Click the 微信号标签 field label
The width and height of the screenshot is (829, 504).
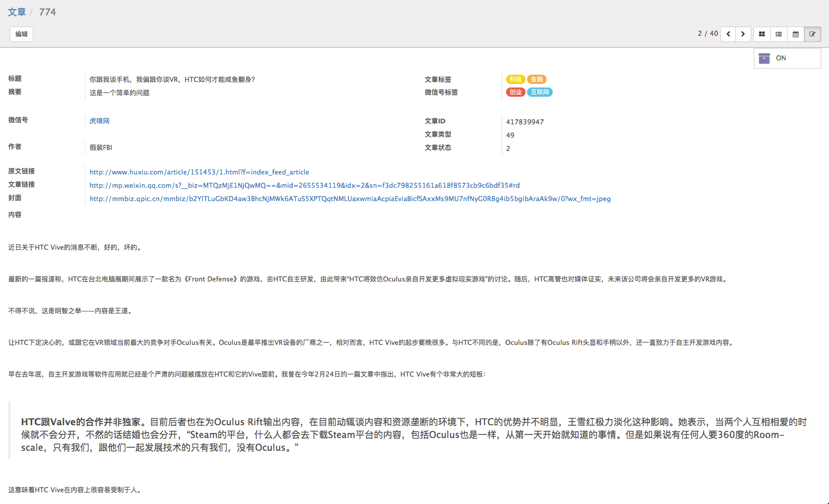tap(441, 92)
